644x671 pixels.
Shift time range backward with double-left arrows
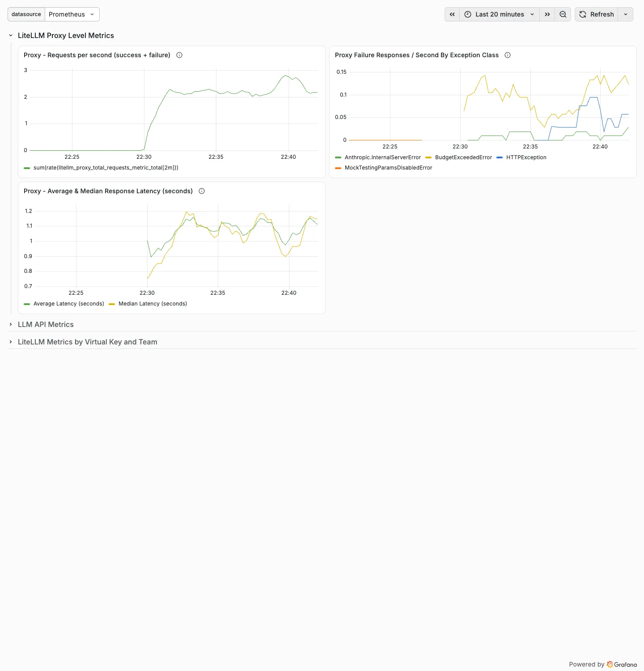click(x=452, y=14)
